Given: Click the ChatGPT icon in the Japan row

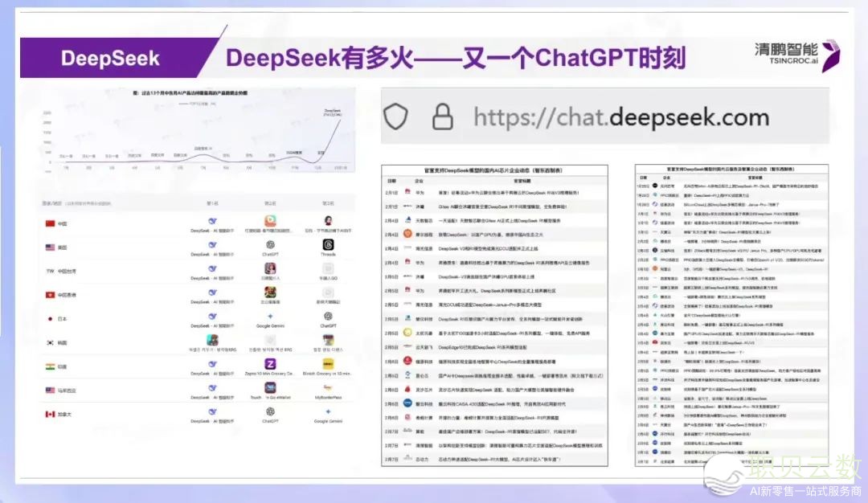Looking at the screenshot, I should (328, 317).
